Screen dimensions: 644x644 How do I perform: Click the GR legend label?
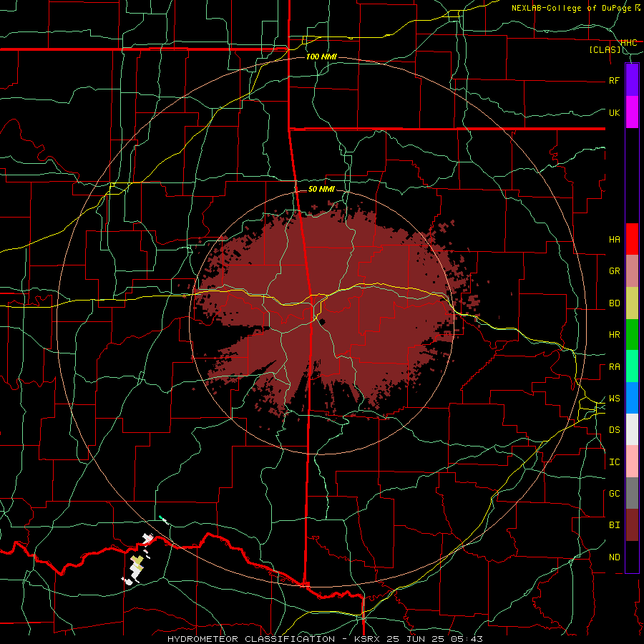614,271
